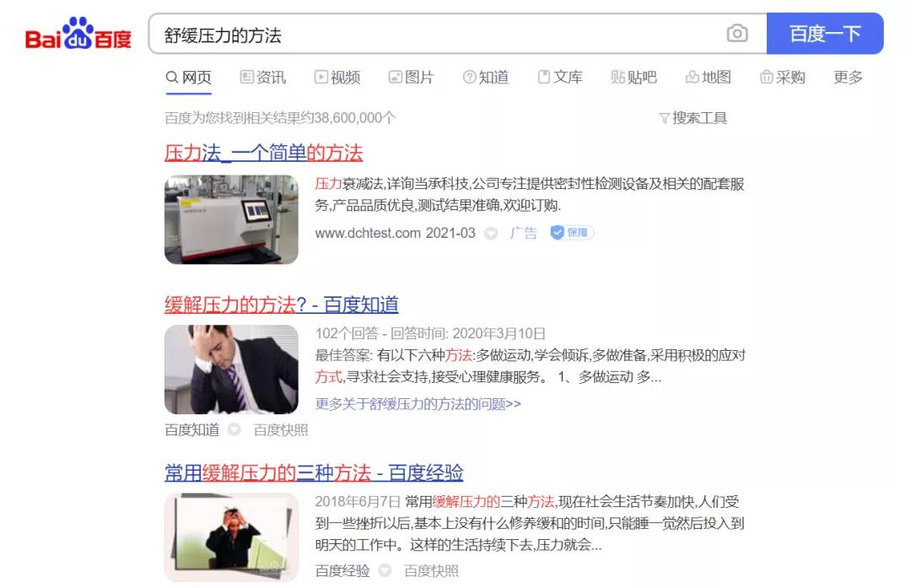This screenshot has width=911, height=588.
Task: Open thumbnail of stressed man in suit
Action: click(231, 370)
